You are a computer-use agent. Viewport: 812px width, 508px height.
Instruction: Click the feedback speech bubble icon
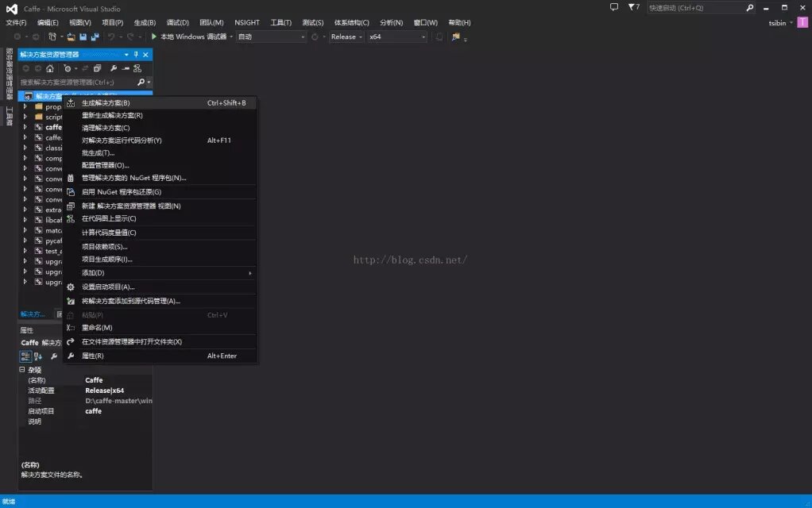(613, 7)
